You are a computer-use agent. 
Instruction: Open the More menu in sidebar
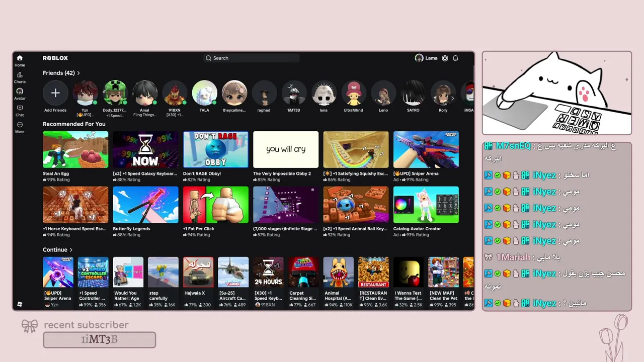click(x=20, y=127)
